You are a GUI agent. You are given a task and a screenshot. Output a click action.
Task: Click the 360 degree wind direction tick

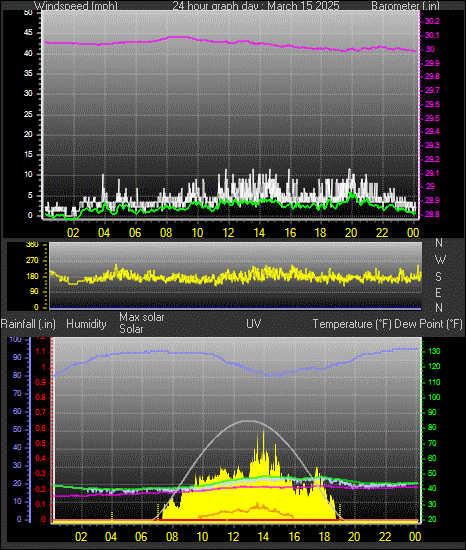point(32,245)
